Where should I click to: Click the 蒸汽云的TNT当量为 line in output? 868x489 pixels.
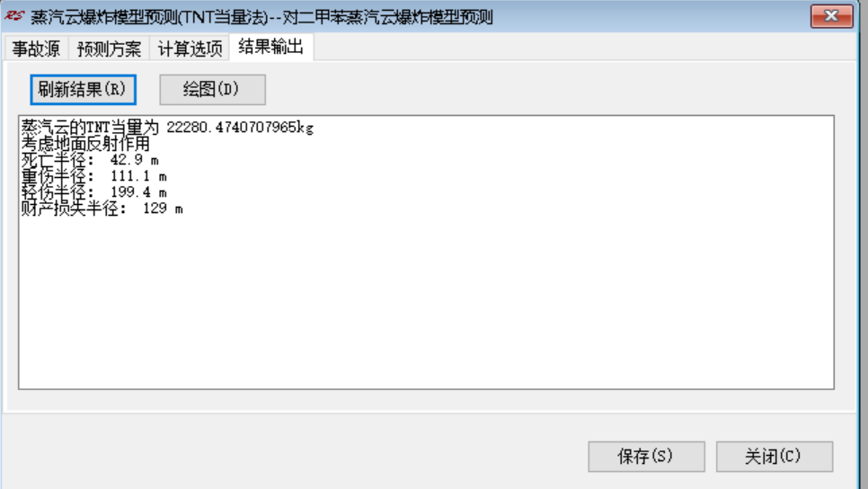(x=168, y=128)
